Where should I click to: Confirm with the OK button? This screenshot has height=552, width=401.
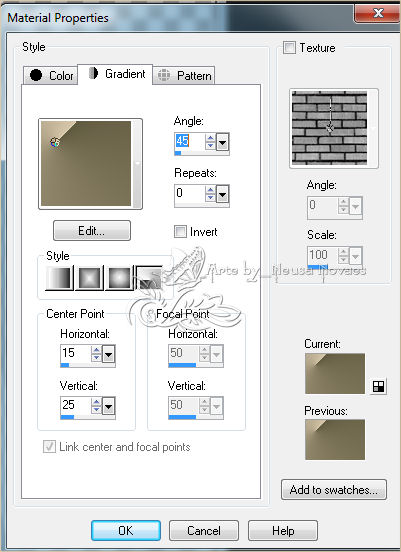click(126, 531)
